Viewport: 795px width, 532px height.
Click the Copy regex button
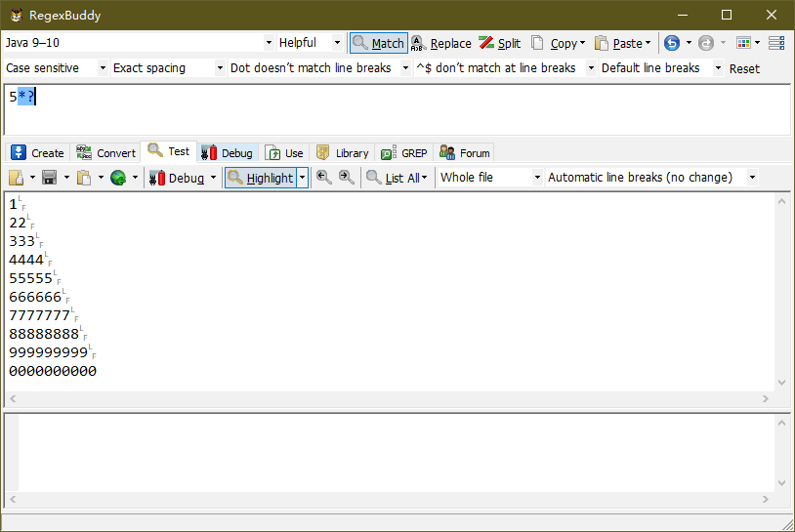558,44
